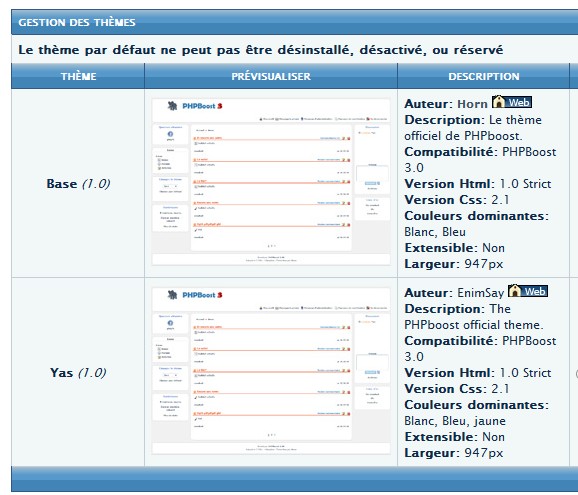Open the Yas theme preview thumbnail
Screen dimensions: 578x495
coord(271,371)
